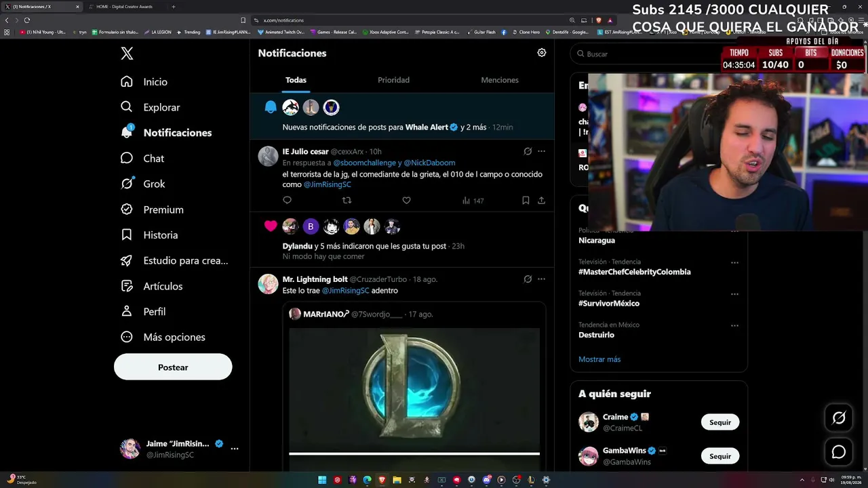
Task: Select the Notificaciones / X browser tab
Action: (42, 7)
